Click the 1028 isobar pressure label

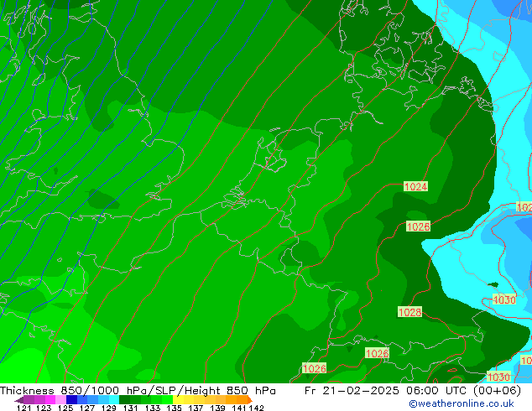pyautogui.click(x=409, y=312)
